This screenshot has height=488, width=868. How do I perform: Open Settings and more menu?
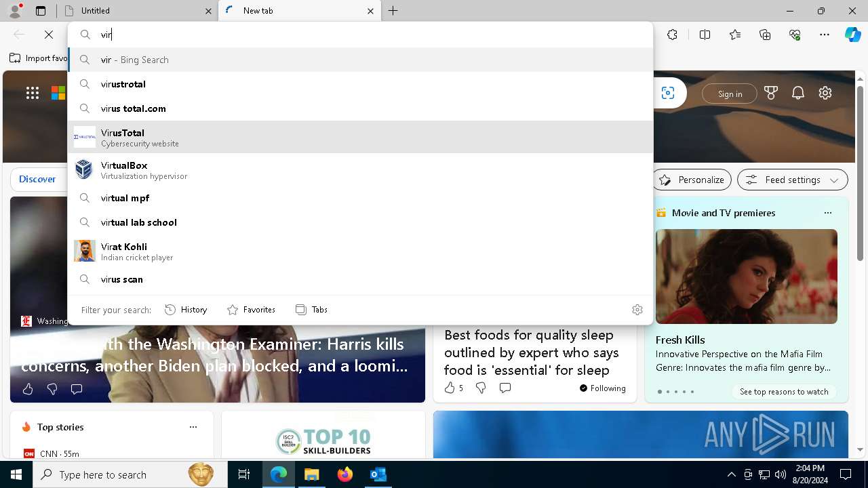click(x=825, y=35)
